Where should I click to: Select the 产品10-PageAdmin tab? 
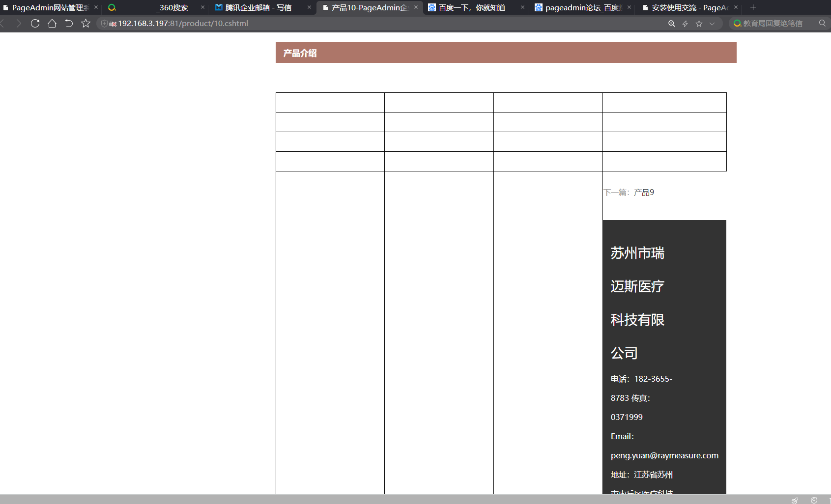pyautogui.click(x=370, y=7)
